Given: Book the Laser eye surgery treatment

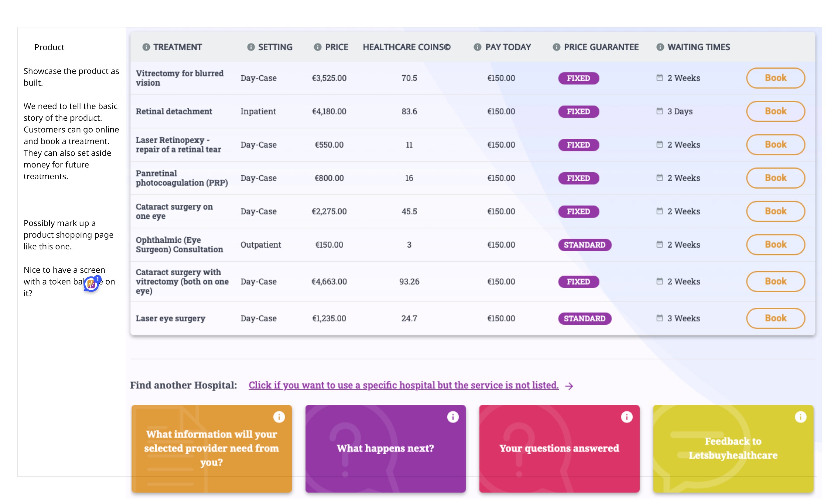Looking at the screenshot, I should pos(775,318).
